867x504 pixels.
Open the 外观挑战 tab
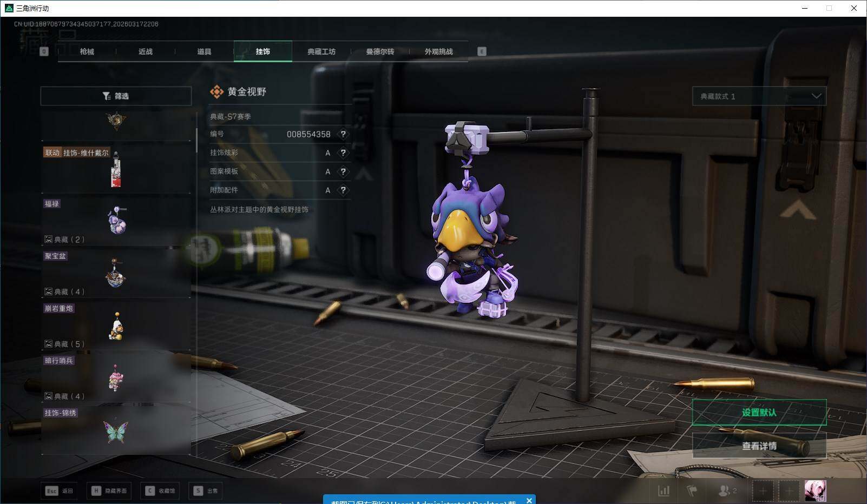tap(438, 51)
